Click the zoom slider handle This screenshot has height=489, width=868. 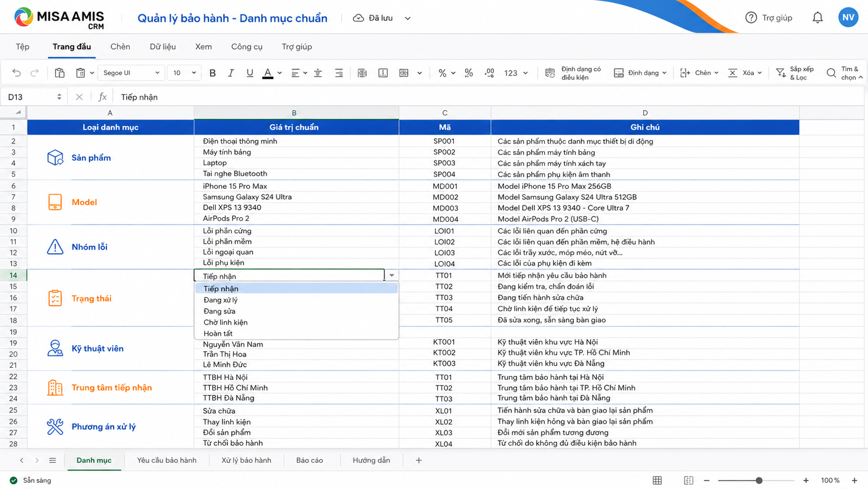click(759, 481)
